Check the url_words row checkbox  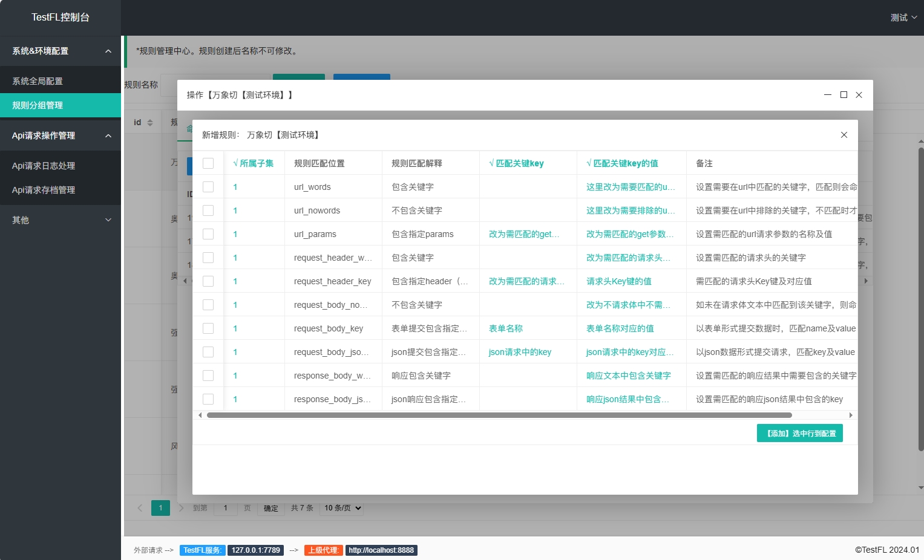pyautogui.click(x=208, y=187)
